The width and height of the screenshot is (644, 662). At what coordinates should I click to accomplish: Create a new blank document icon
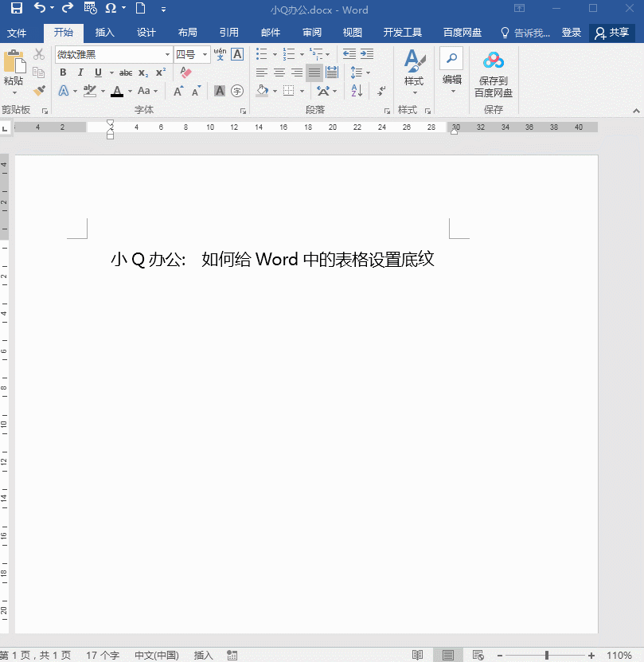[x=141, y=9]
